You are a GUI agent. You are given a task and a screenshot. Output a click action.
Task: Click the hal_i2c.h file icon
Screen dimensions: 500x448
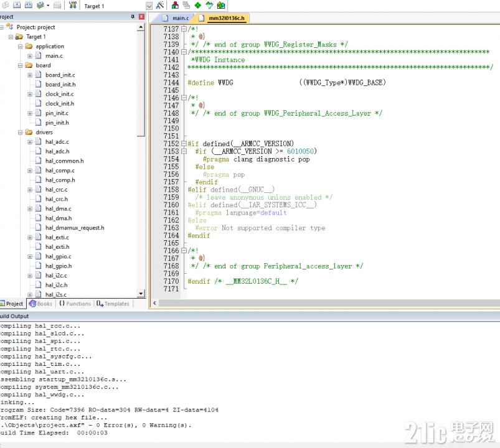38,285
